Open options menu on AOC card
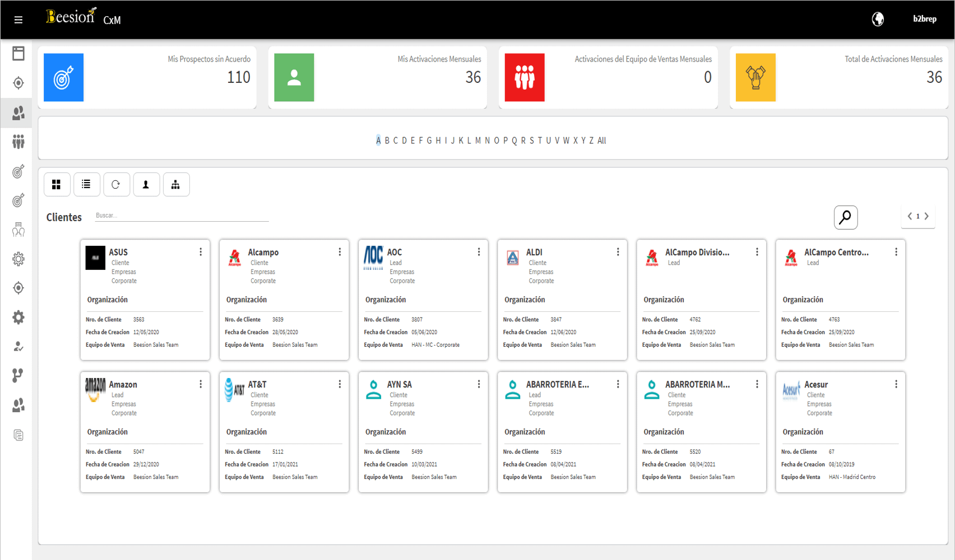Screen dimensions: 955x560 479,252
